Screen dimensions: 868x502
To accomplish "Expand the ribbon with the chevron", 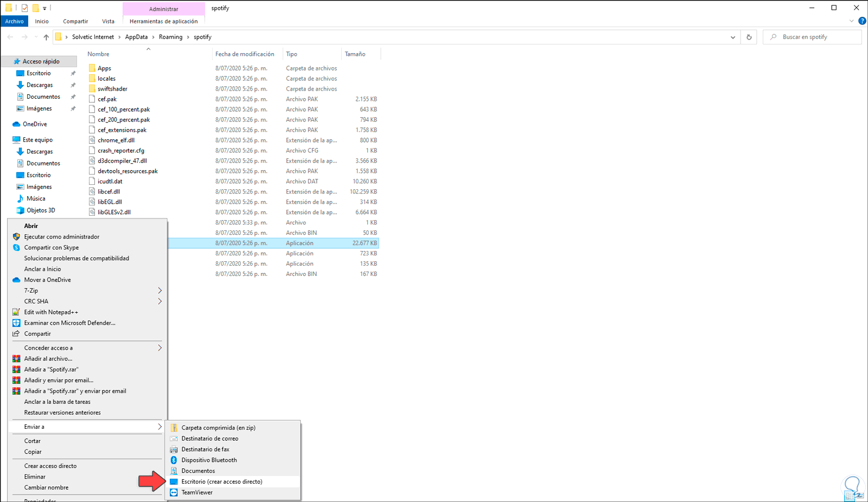I will tap(851, 21).
